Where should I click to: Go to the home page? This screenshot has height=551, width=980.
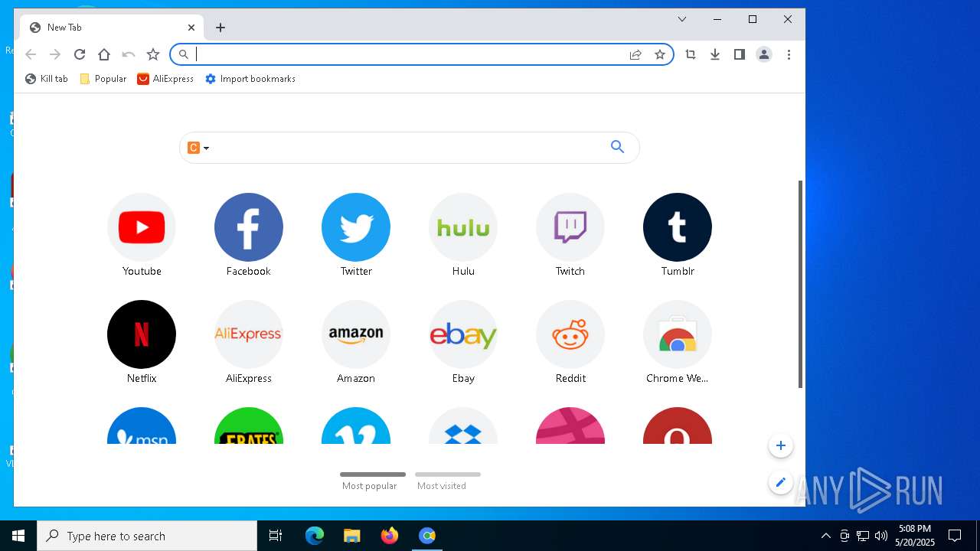pyautogui.click(x=104, y=54)
